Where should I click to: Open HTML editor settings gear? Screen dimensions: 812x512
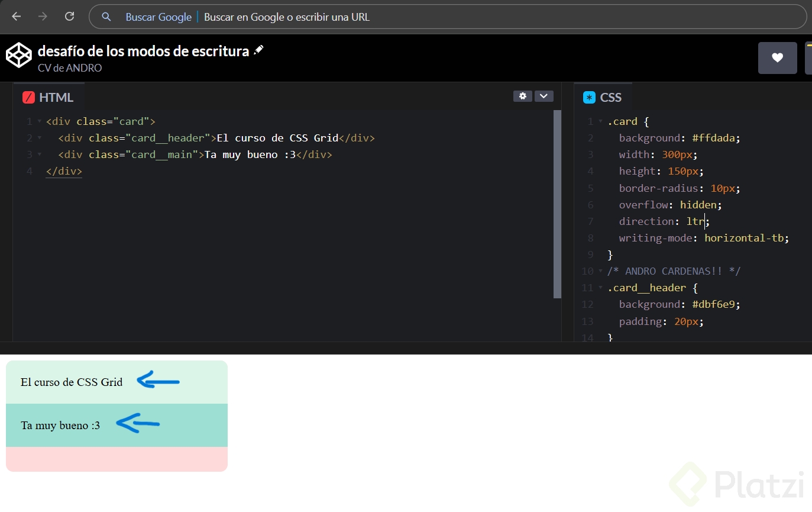point(522,96)
